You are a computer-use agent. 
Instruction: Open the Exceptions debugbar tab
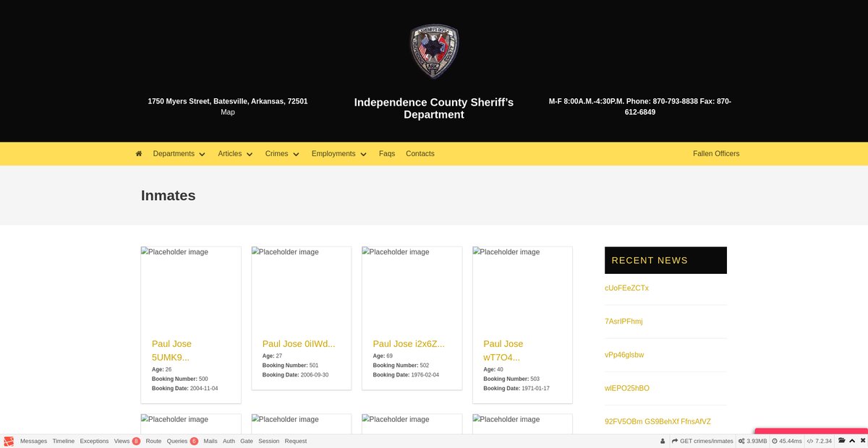tap(94, 441)
